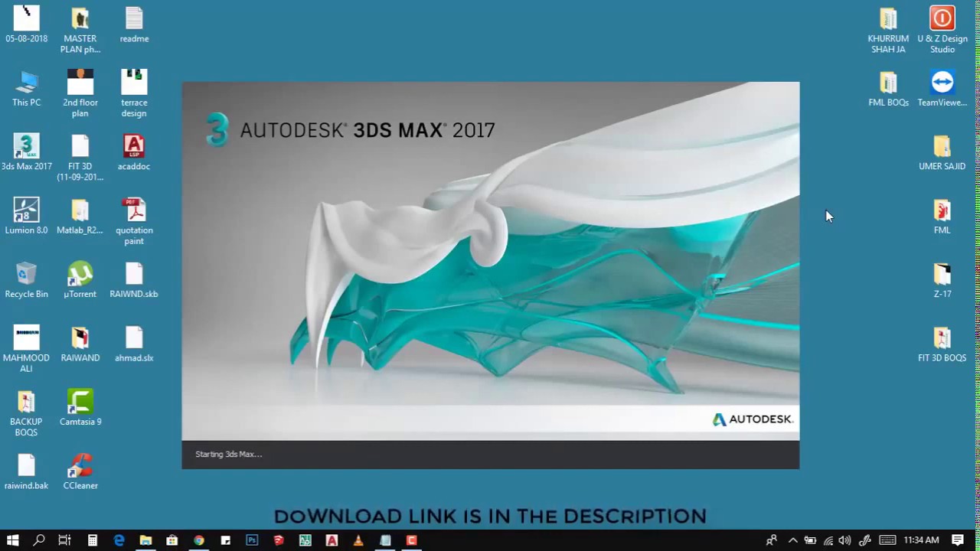Launch SketchUp from the taskbar

[x=279, y=540]
